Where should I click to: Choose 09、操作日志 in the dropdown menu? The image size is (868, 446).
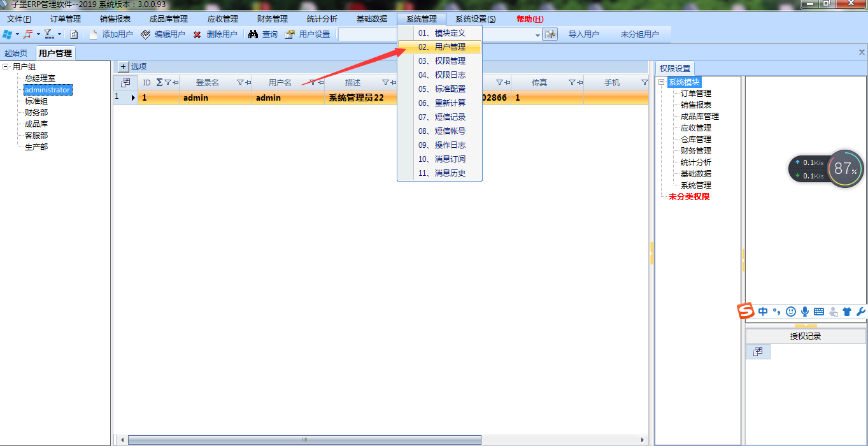[x=441, y=145]
